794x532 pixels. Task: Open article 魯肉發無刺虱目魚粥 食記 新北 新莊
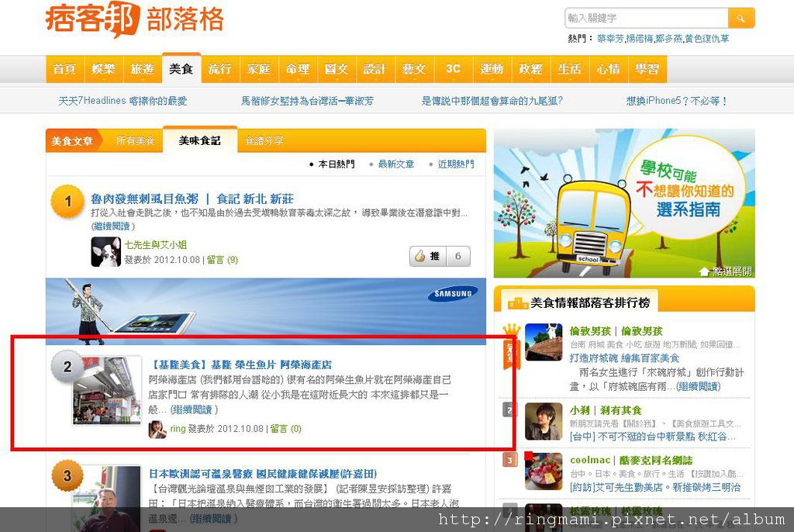(x=192, y=199)
